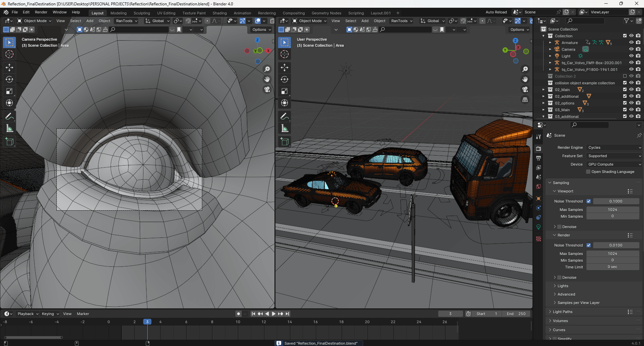Select the Scale tool in left viewport
This screenshot has width=644, height=346.
click(x=9, y=91)
